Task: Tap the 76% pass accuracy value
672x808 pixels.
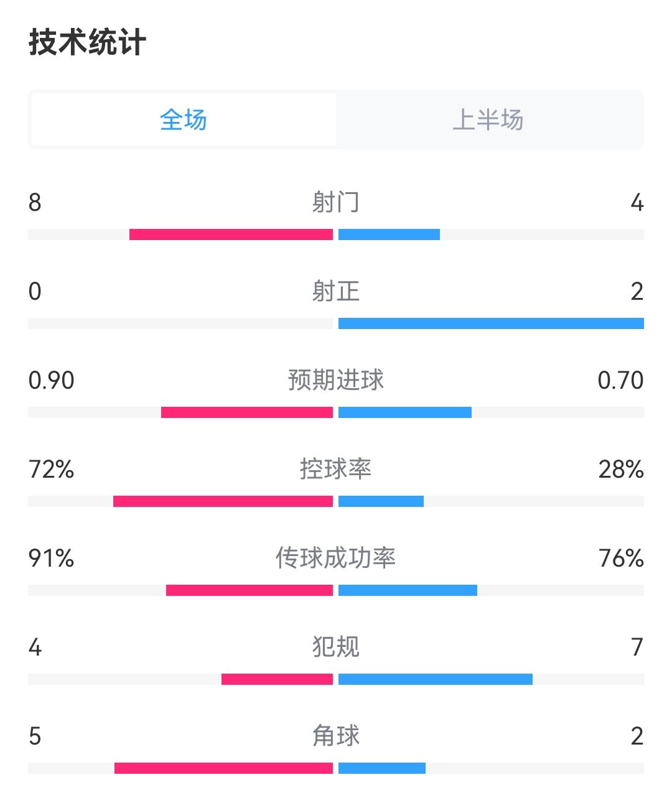Action: pyautogui.click(x=621, y=558)
